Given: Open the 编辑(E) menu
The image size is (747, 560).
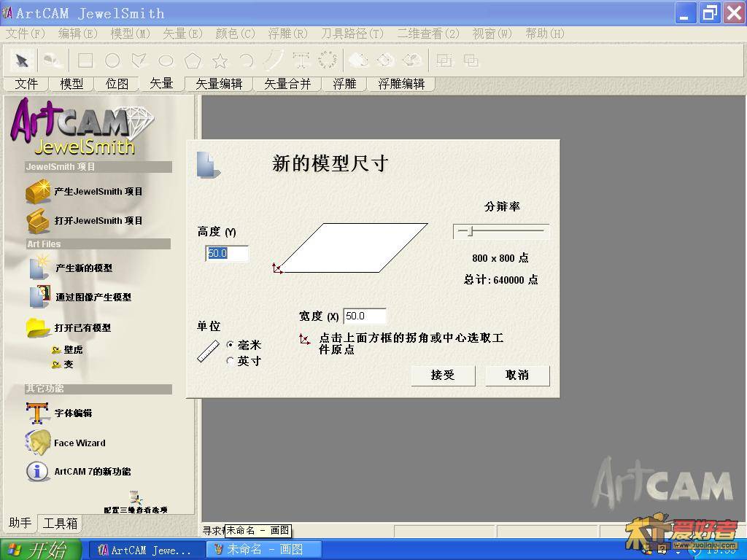Looking at the screenshot, I should click(x=77, y=34).
